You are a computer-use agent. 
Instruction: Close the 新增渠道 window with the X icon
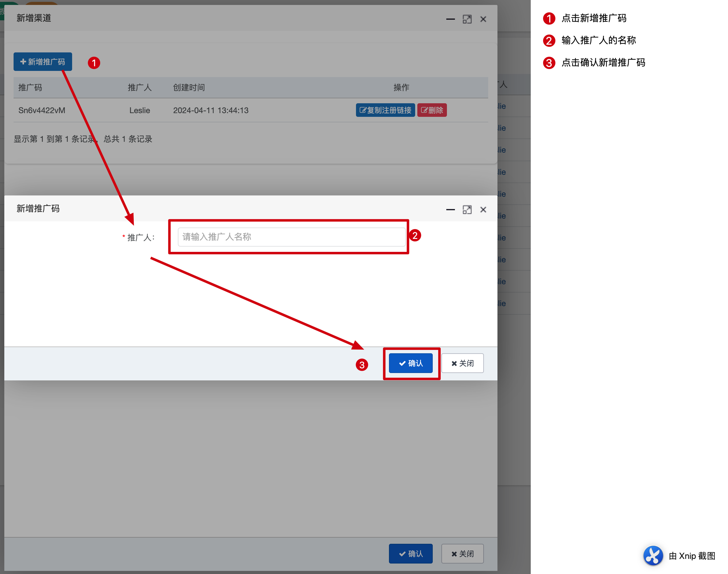click(483, 19)
